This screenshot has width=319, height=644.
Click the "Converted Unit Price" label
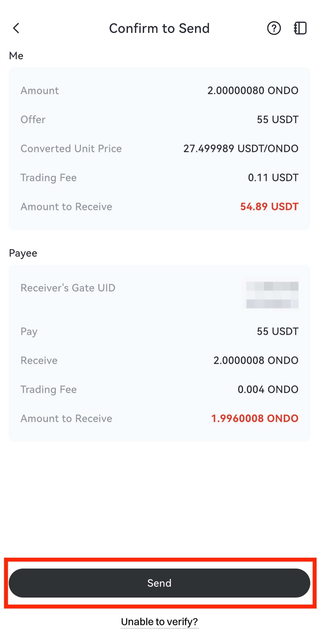(x=71, y=148)
